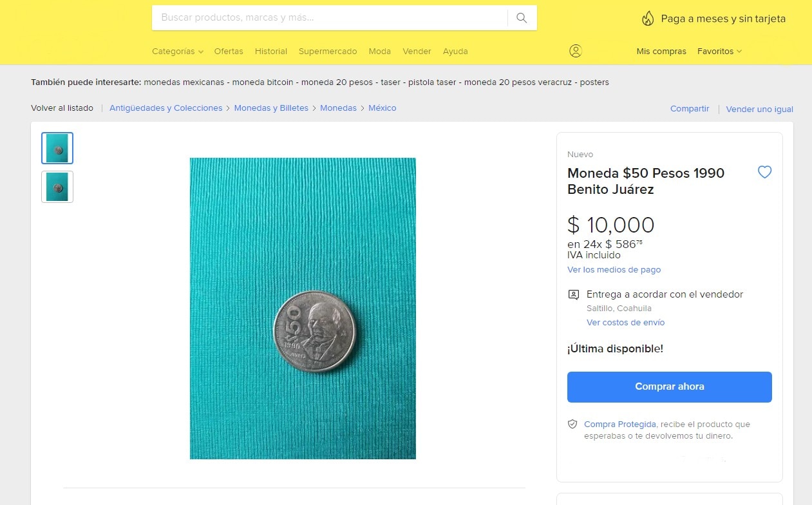Open the user account icon
This screenshot has width=812, height=505.
pyautogui.click(x=576, y=51)
